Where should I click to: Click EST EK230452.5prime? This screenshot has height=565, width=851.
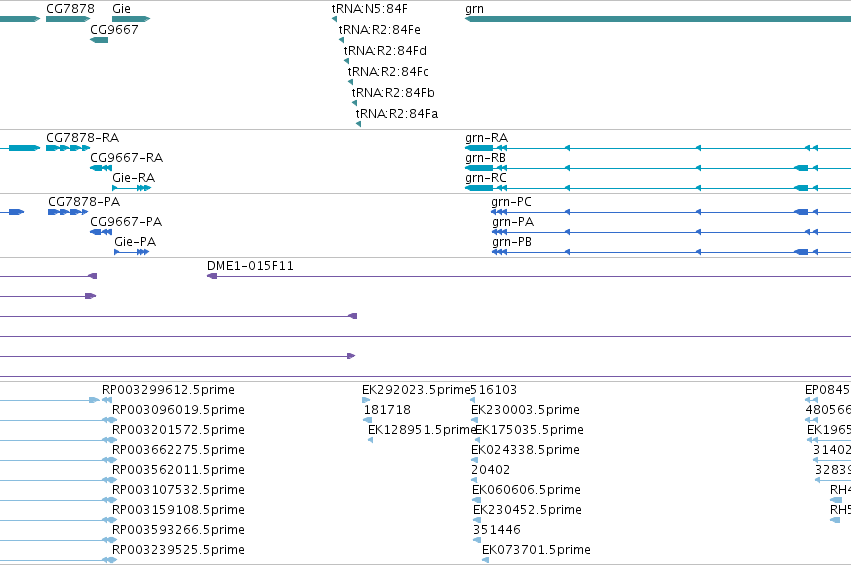point(528,510)
